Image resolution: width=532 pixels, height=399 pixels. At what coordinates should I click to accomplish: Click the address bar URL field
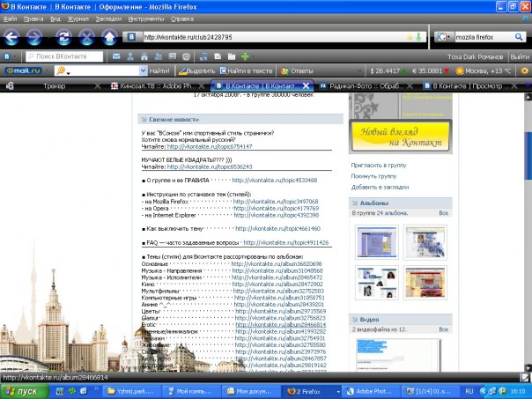coord(273,37)
